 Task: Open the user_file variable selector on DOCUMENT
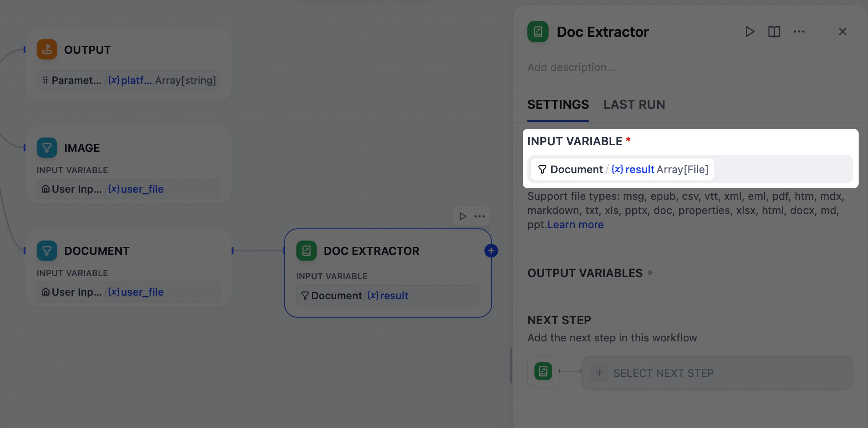coord(128,292)
